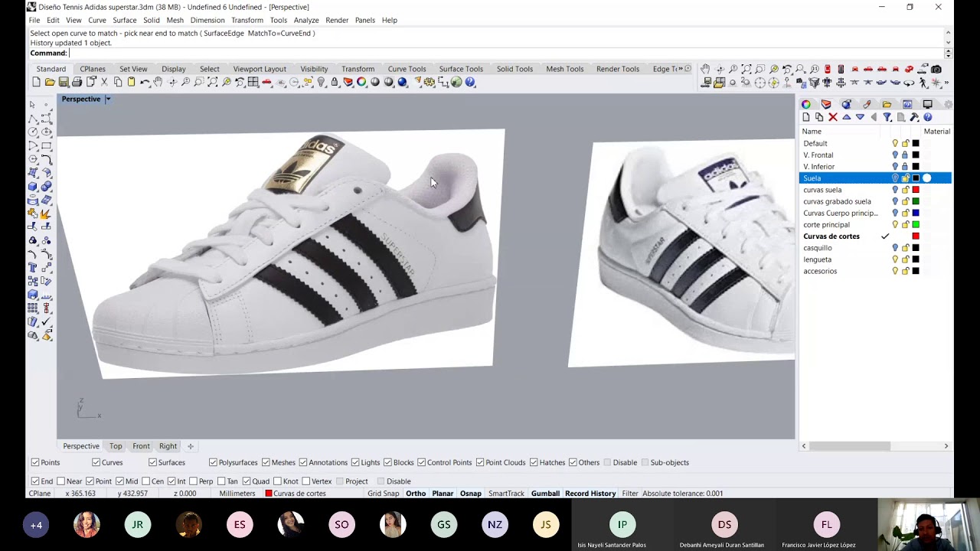Toggle the Sub-objects filter checkbox
This screenshot has height=551, width=980.
tap(645, 462)
